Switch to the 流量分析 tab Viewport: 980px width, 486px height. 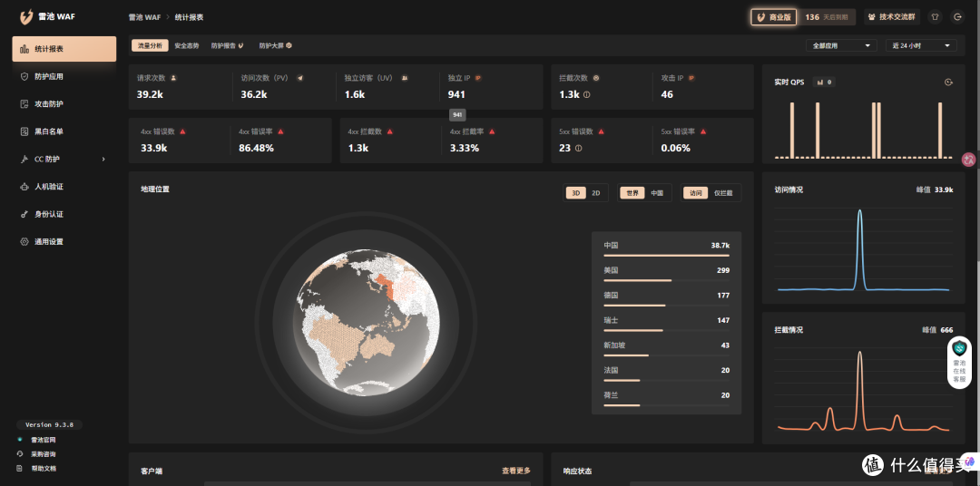[150, 45]
